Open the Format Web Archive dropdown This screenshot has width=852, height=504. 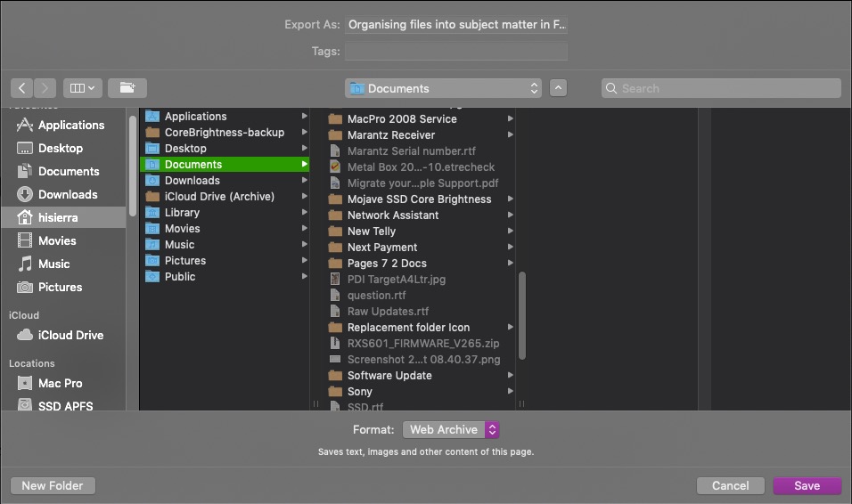click(x=451, y=429)
